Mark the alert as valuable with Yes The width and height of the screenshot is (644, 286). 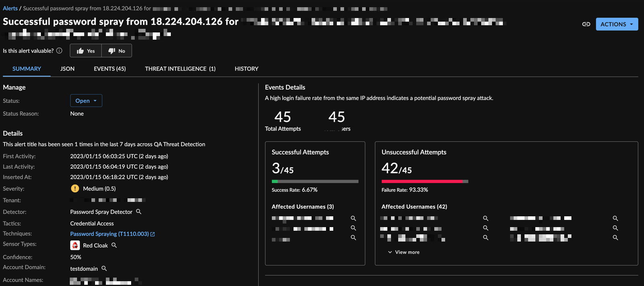coord(86,50)
